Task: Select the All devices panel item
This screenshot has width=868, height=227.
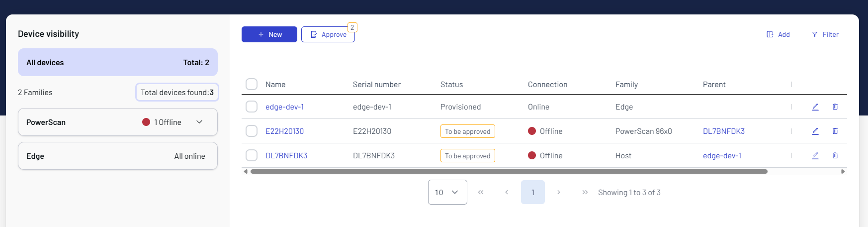Action: [118, 63]
